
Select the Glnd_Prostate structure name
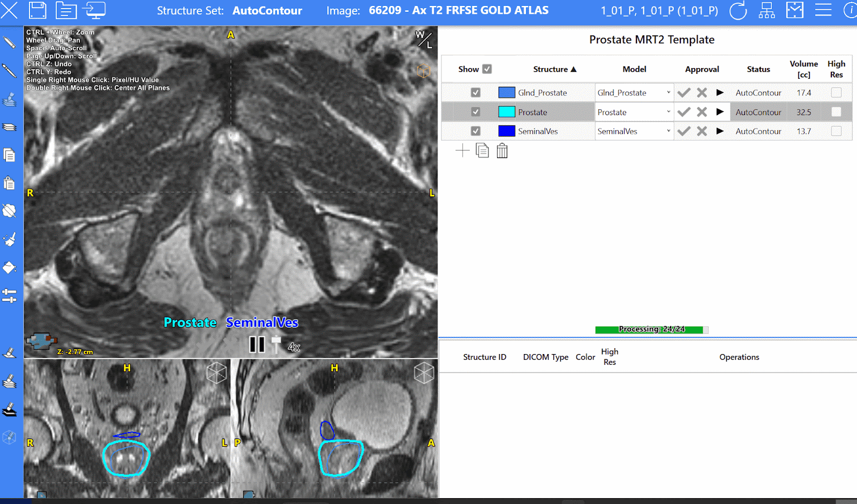543,93
